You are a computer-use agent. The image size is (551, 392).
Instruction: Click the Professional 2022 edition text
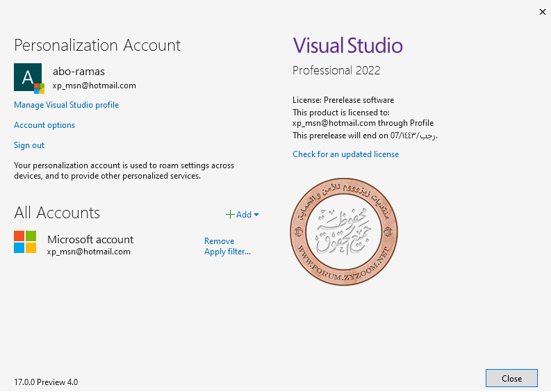[x=336, y=70]
